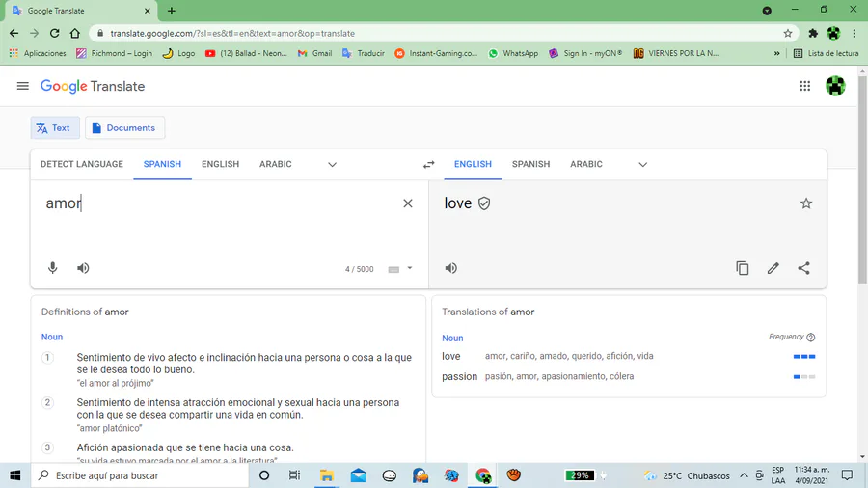Image resolution: width=868 pixels, height=488 pixels.
Task: Go back in browser history
Action: [14, 33]
